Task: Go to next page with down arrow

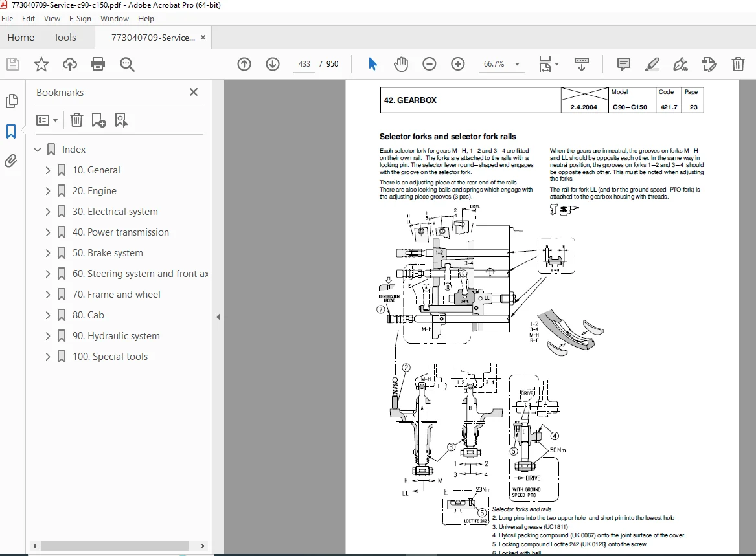Action: (273, 64)
